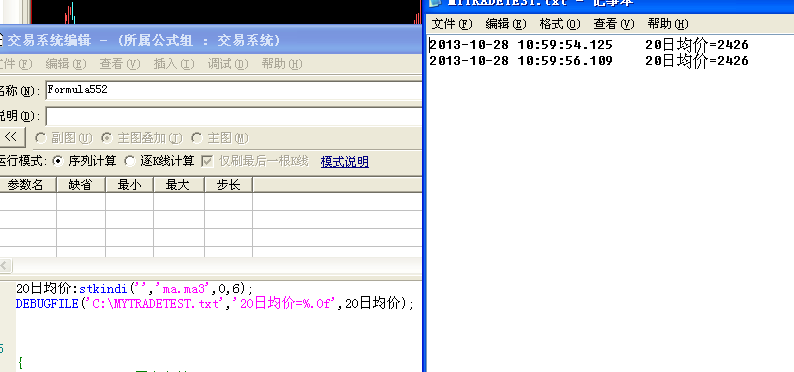794x372 pixels.
Task: Click the 交易系统编辑 window title bar
Action: (x=211, y=39)
